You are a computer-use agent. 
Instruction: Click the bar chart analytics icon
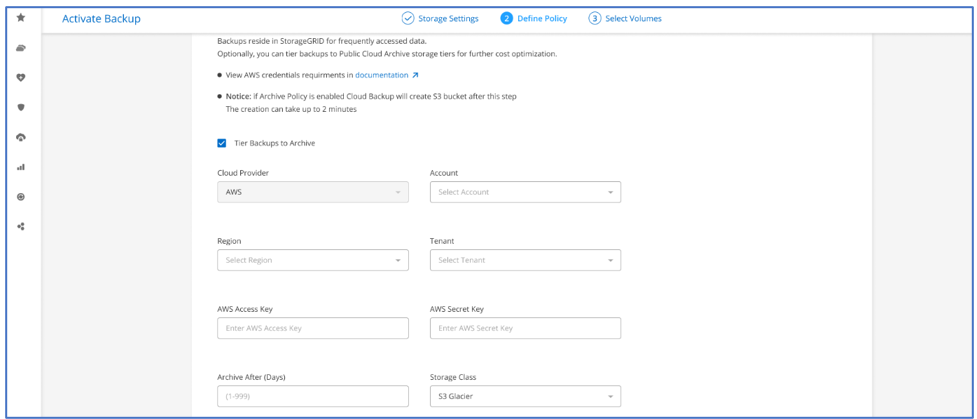pos(21,167)
